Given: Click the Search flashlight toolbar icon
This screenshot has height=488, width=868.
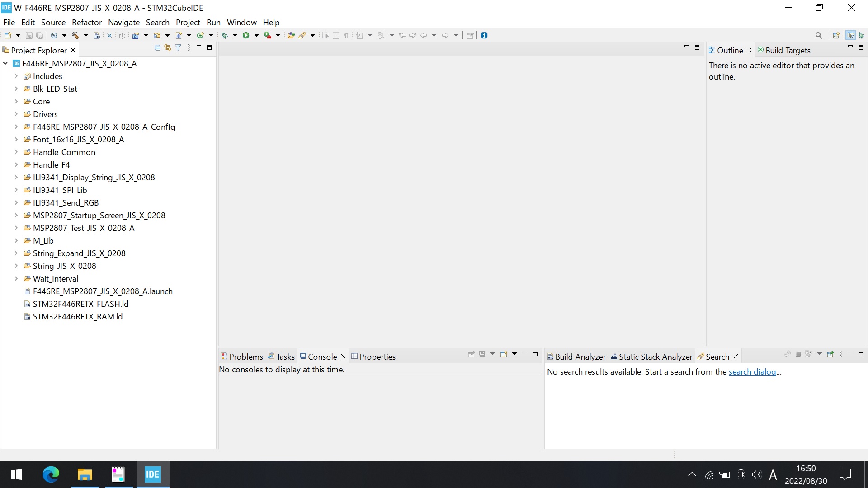Looking at the screenshot, I should pyautogui.click(x=302, y=35).
